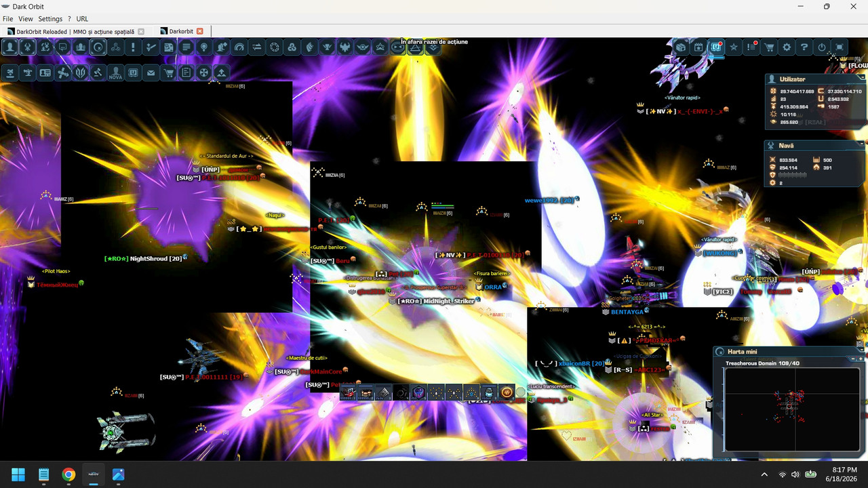Click the power logout icon

pos(822,47)
